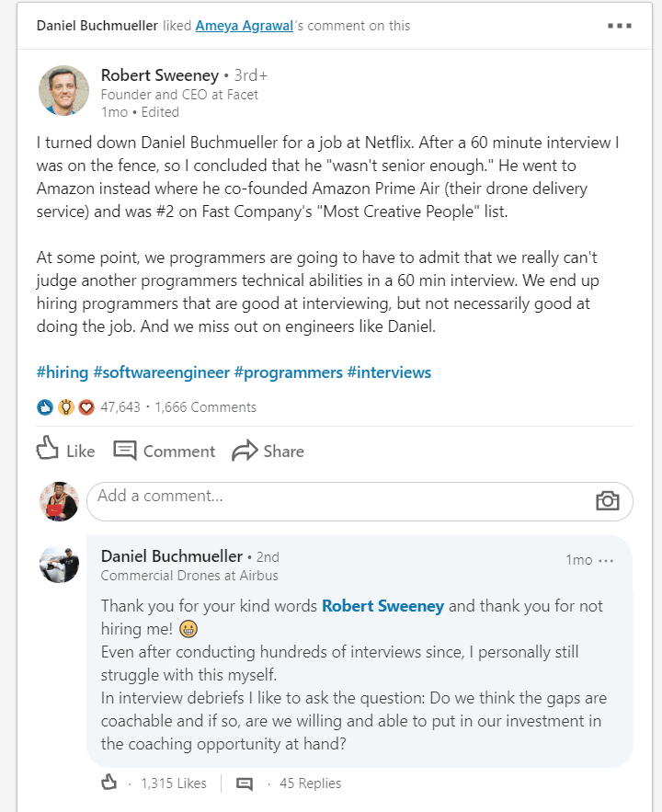Click the blue like reaction icon
This screenshot has width=662, height=812.
(x=45, y=407)
